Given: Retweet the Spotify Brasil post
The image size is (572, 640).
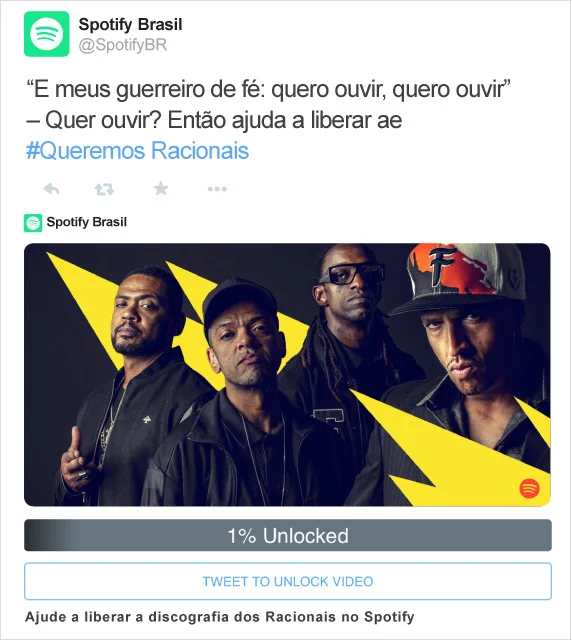Looking at the screenshot, I should (x=105, y=189).
